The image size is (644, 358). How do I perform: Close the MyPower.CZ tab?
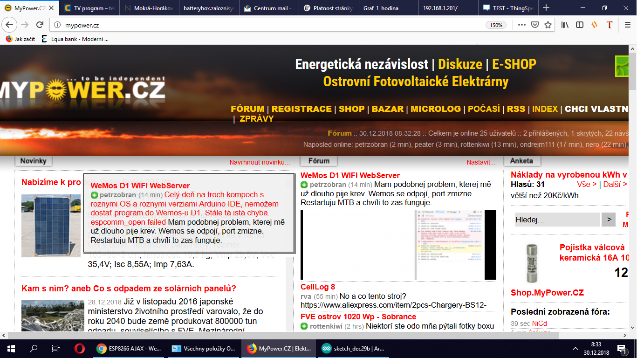[51, 8]
